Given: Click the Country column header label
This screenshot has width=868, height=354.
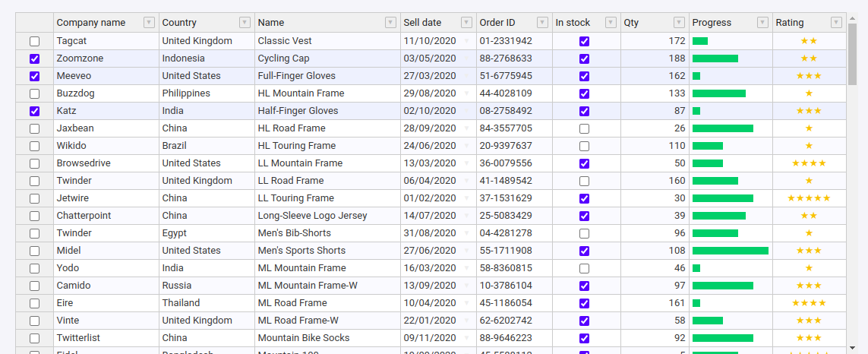Looking at the screenshot, I should (179, 23).
